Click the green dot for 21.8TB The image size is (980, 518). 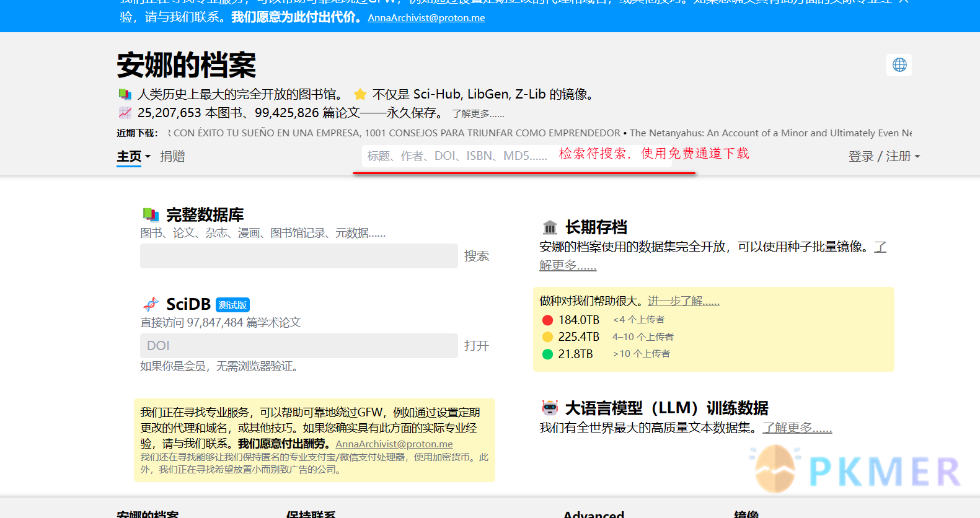[547, 354]
